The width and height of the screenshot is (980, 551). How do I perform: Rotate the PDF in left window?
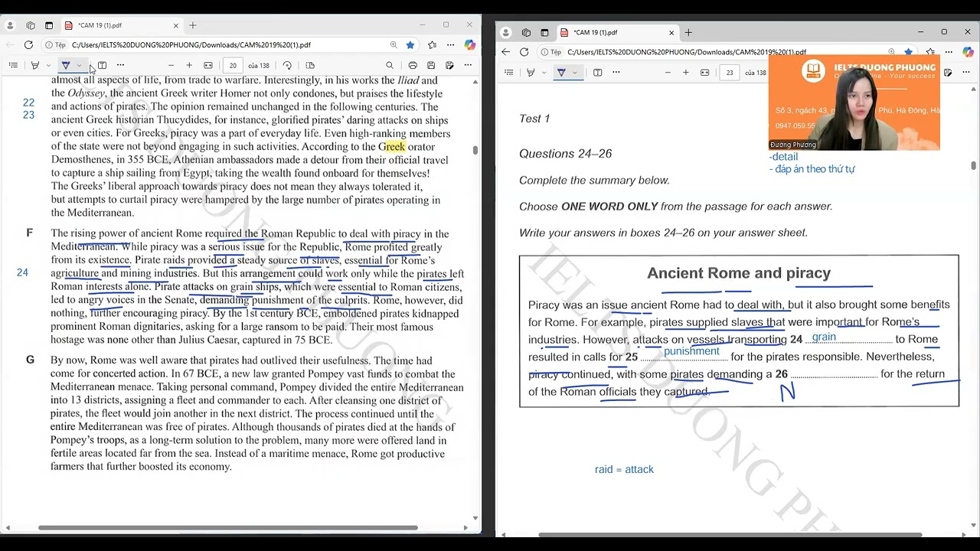point(287,66)
